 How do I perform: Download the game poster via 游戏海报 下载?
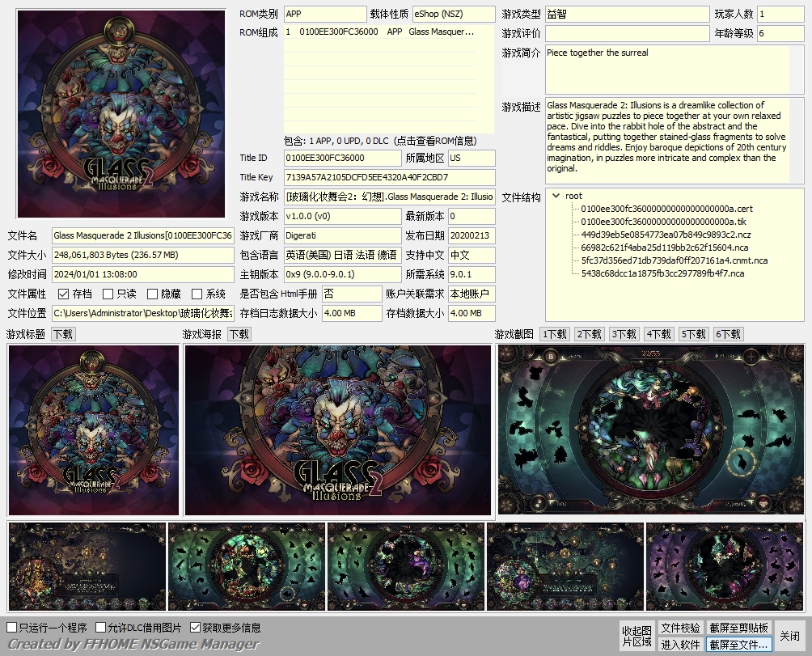pos(239,334)
